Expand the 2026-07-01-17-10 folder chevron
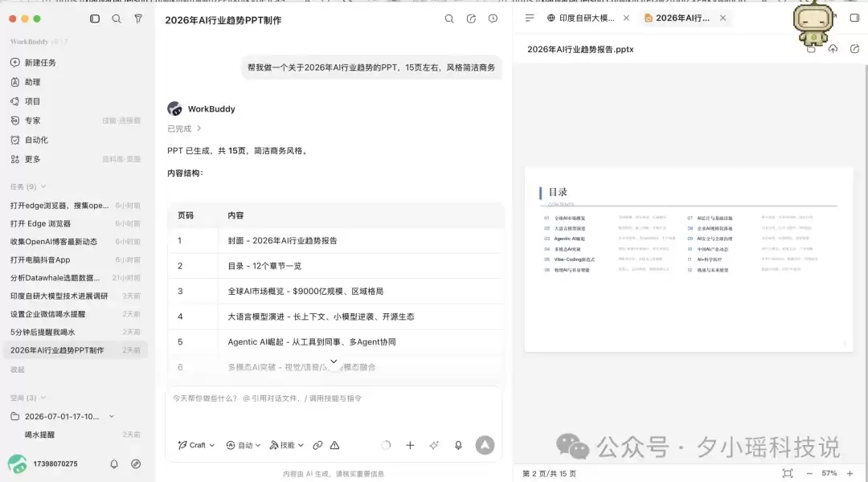Viewport: 868px width, 482px height. point(112,417)
